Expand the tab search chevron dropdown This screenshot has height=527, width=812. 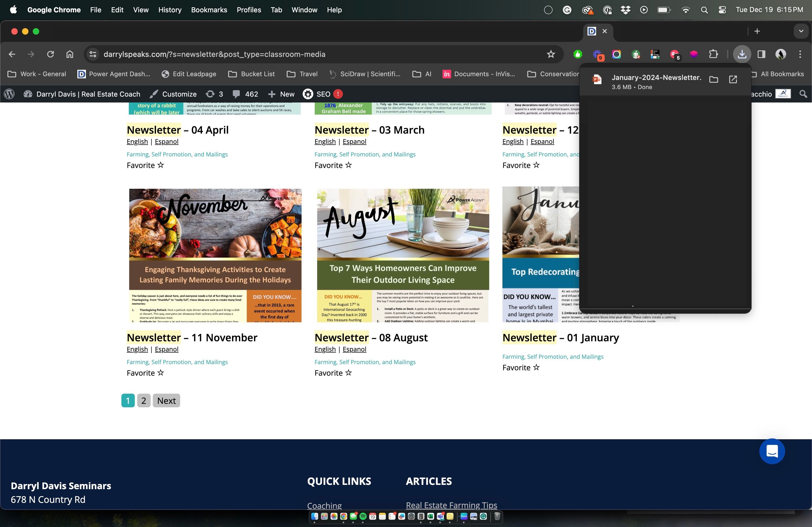(x=801, y=31)
